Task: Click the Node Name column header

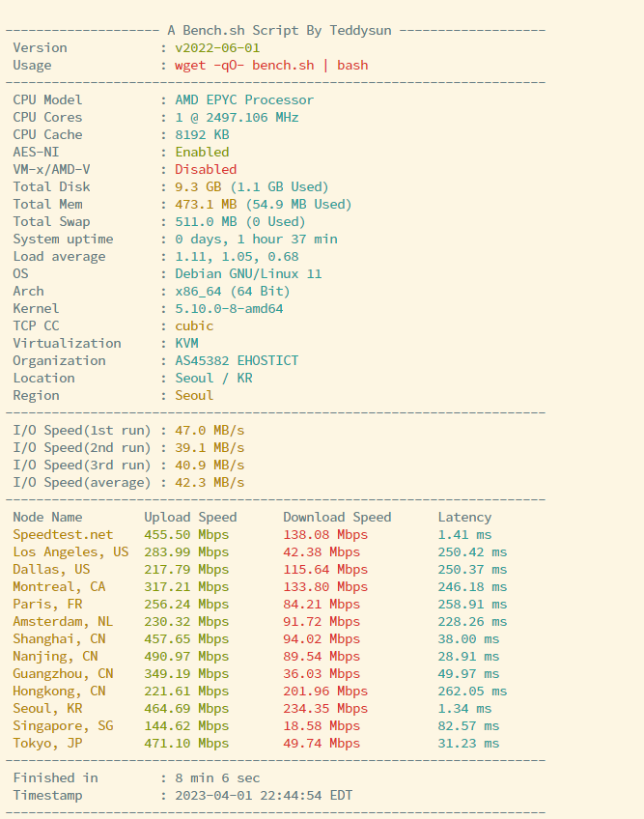Action: click(47, 518)
